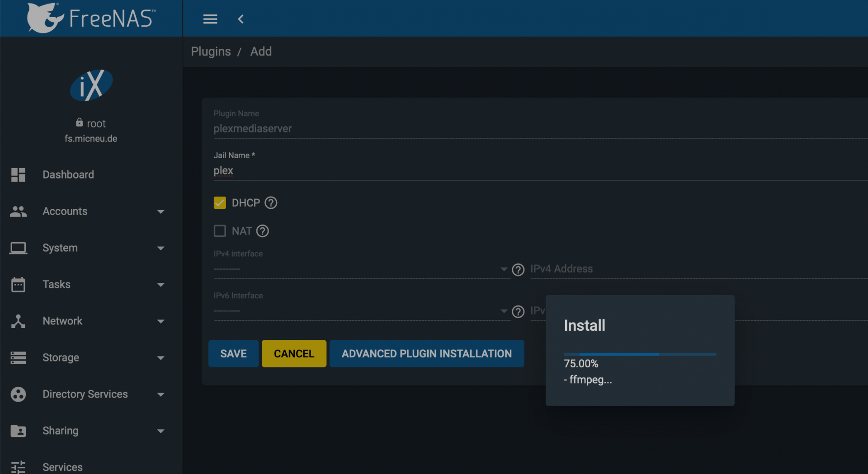Open Services from sidebar
This screenshot has height=474, width=868.
click(63, 467)
